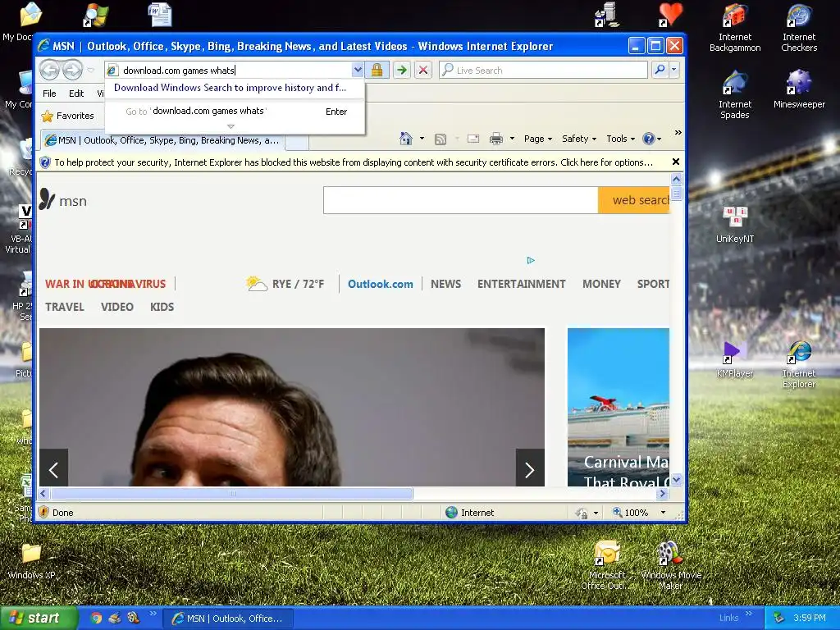840x630 pixels.
Task: Open a new blank tab
Action: point(296,141)
